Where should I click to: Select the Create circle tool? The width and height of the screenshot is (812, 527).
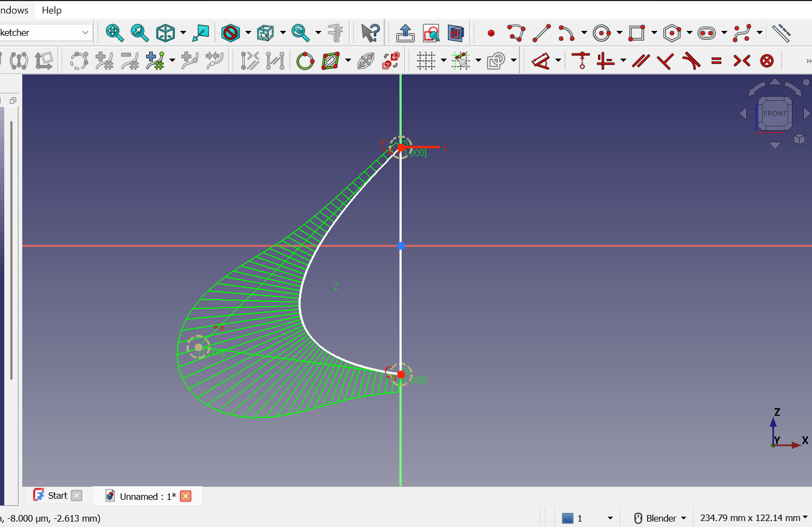602,33
